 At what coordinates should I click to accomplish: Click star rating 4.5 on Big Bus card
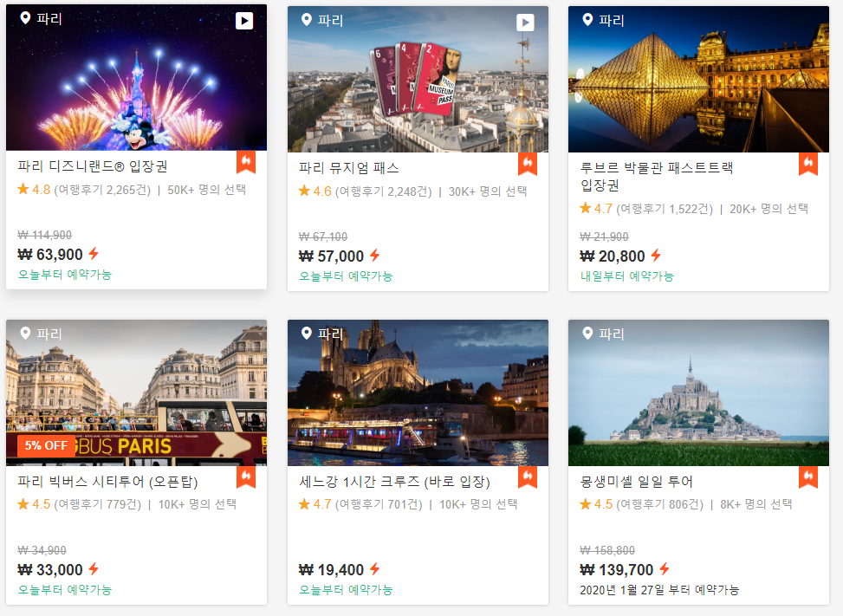point(34,504)
